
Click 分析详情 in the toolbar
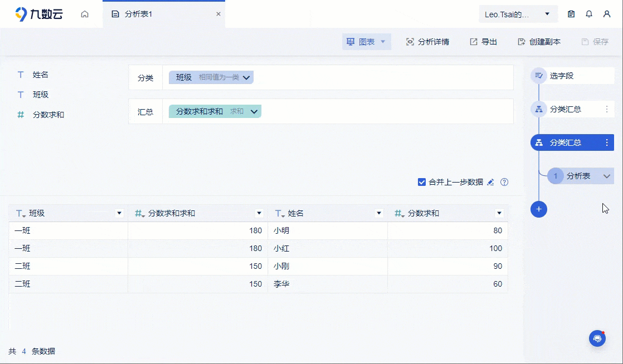coord(428,41)
